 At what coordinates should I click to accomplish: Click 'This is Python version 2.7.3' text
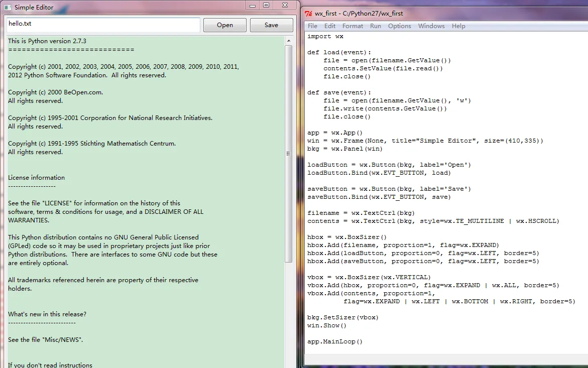point(47,41)
